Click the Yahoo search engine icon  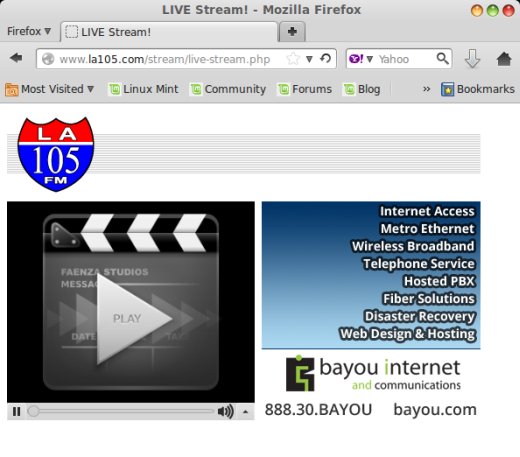click(x=356, y=59)
